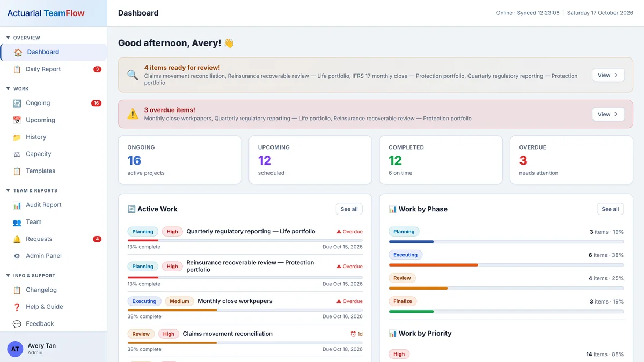This screenshot has width=644, height=362.
Task: Click the Team people icon
Action: (x=17, y=222)
